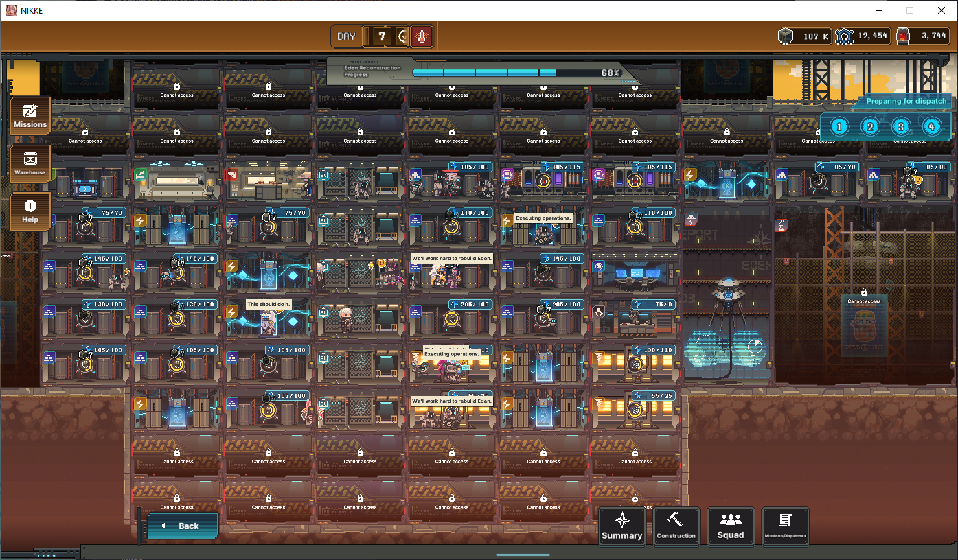Viewport: 958px width, 560px height.
Task: Click the drill icon beside 55/25
Action: click(x=599, y=404)
